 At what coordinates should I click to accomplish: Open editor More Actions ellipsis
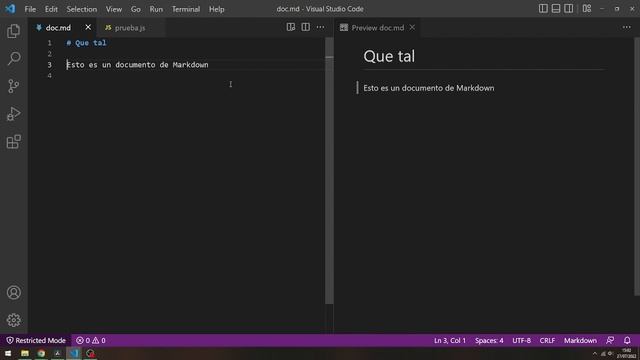320,27
